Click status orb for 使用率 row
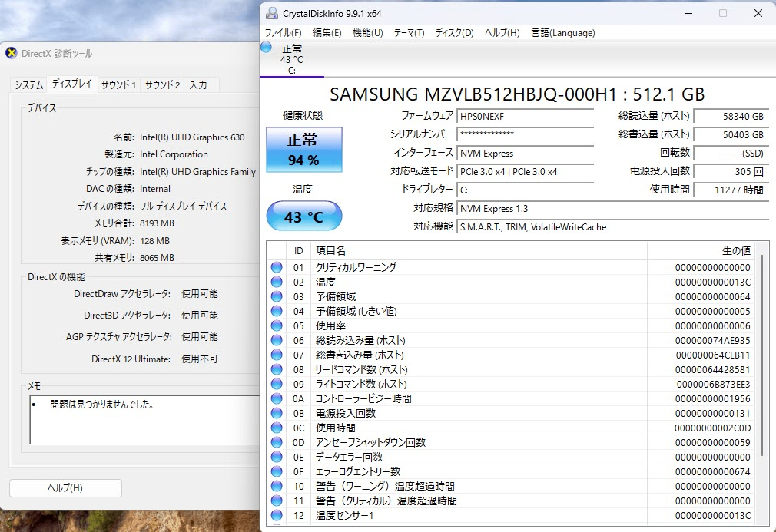Screen dimensions: 776x532 point(277,325)
